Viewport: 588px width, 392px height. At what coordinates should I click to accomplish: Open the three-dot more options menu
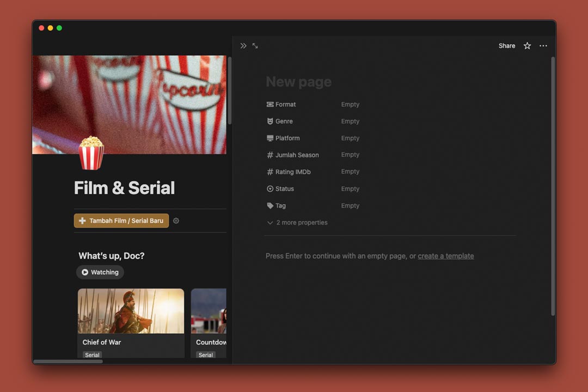click(x=543, y=46)
